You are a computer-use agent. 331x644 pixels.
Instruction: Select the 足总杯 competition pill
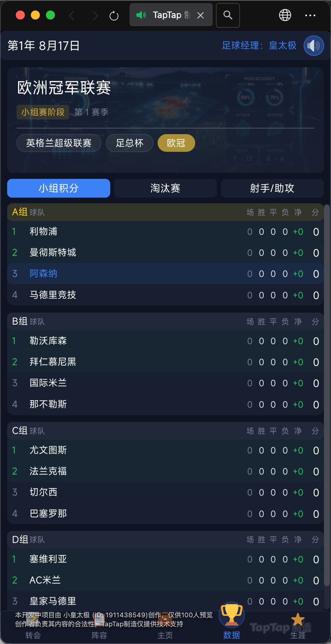tap(129, 143)
